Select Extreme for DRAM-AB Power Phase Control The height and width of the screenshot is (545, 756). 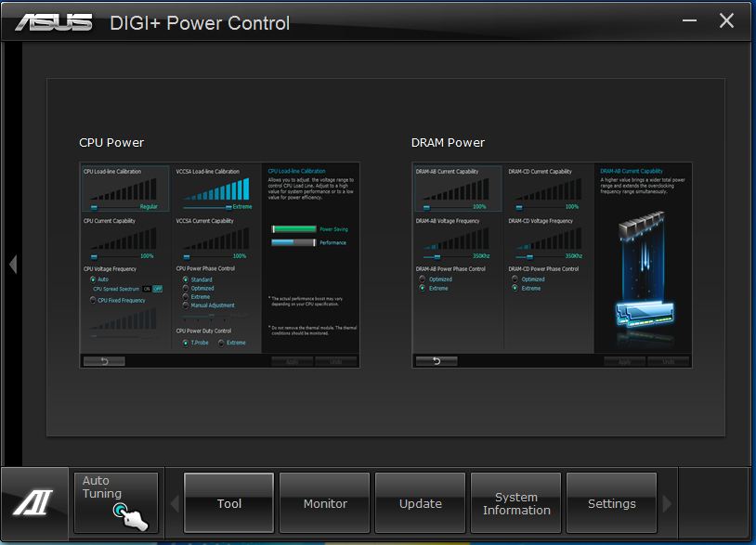click(x=423, y=288)
